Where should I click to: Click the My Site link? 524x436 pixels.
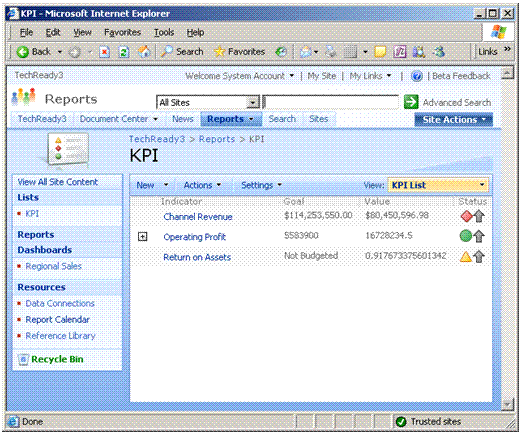(x=321, y=76)
